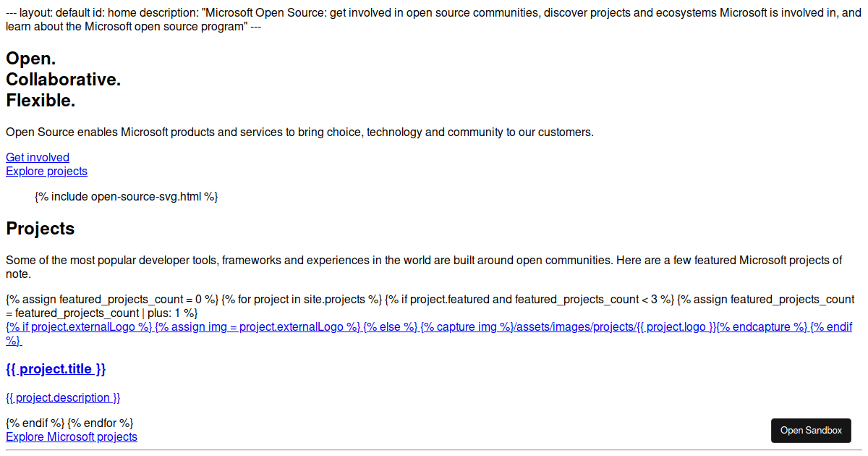The image size is (868, 456).
Task: Open the project.title heading link
Action: coord(55,369)
